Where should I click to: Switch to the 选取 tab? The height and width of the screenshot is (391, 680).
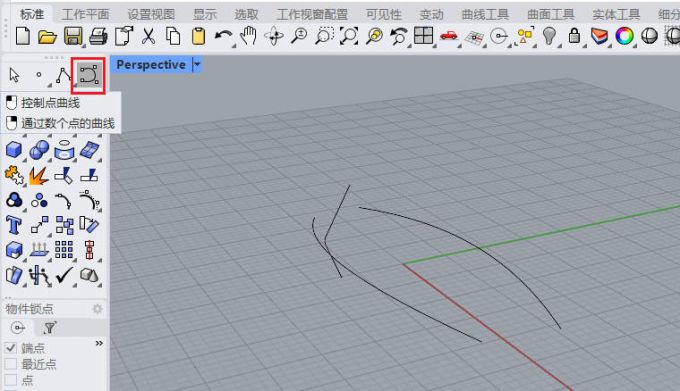pos(246,14)
